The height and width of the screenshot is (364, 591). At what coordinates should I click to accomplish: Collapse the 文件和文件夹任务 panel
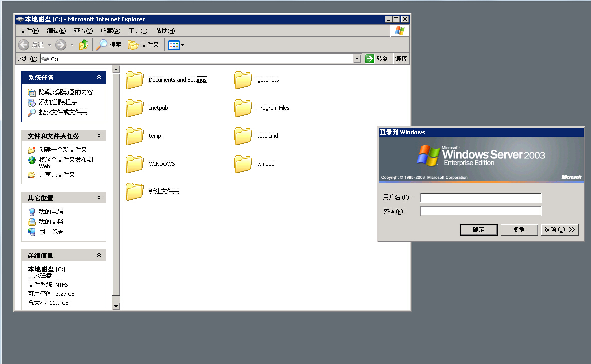pos(99,135)
